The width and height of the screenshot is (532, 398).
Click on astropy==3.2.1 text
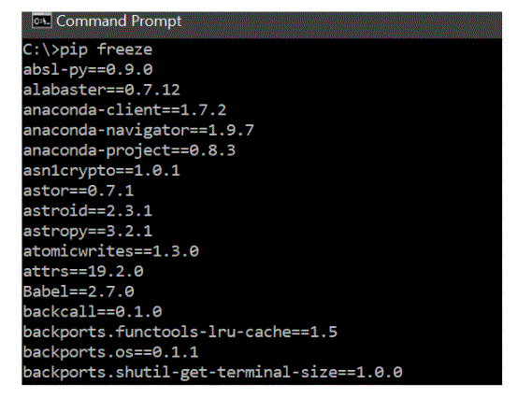(x=88, y=231)
